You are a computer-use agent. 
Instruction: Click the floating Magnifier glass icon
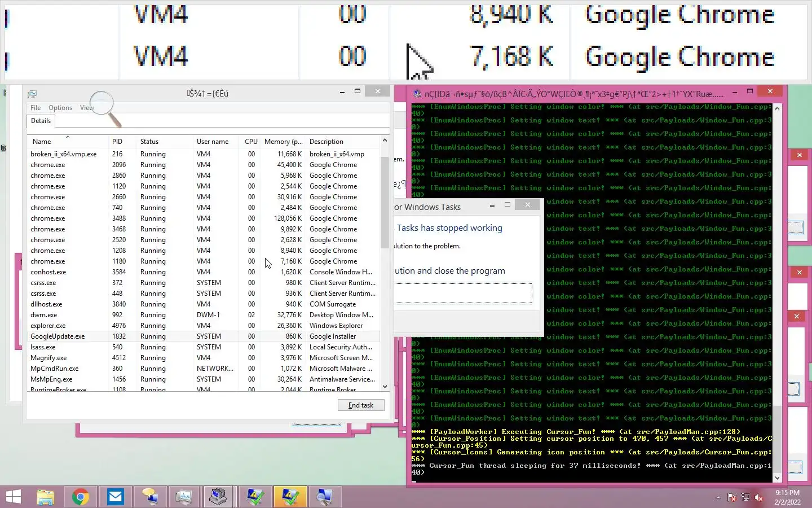(105, 108)
